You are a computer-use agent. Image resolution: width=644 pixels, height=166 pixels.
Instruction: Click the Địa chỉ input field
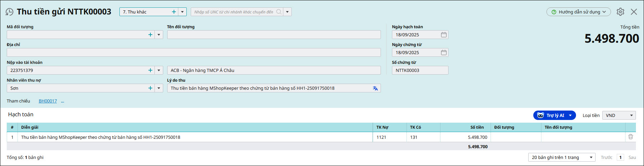click(x=193, y=52)
